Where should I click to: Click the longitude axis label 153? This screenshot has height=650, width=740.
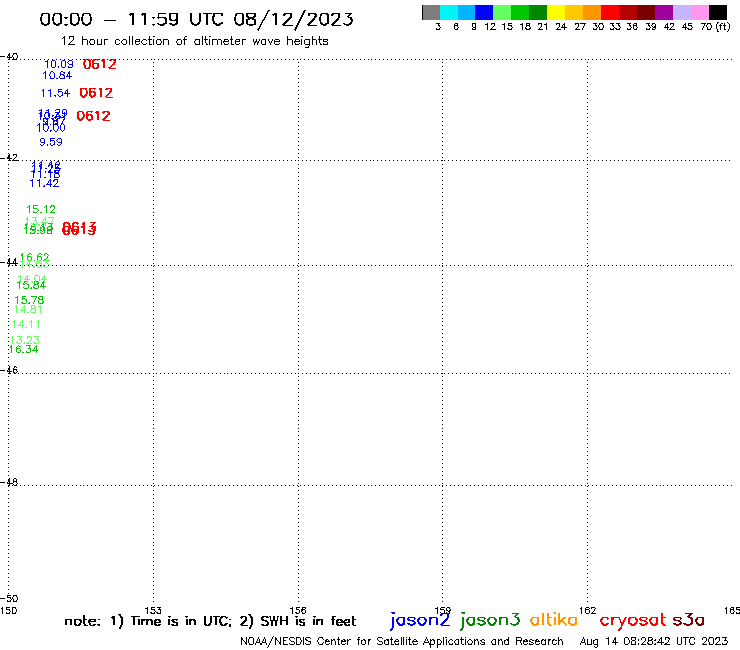(x=153, y=610)
